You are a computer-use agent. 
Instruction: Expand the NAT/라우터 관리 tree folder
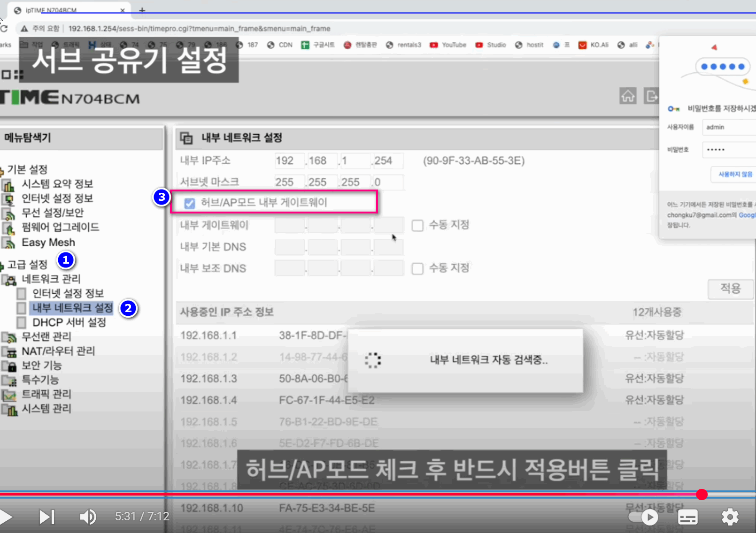(8, 351)
